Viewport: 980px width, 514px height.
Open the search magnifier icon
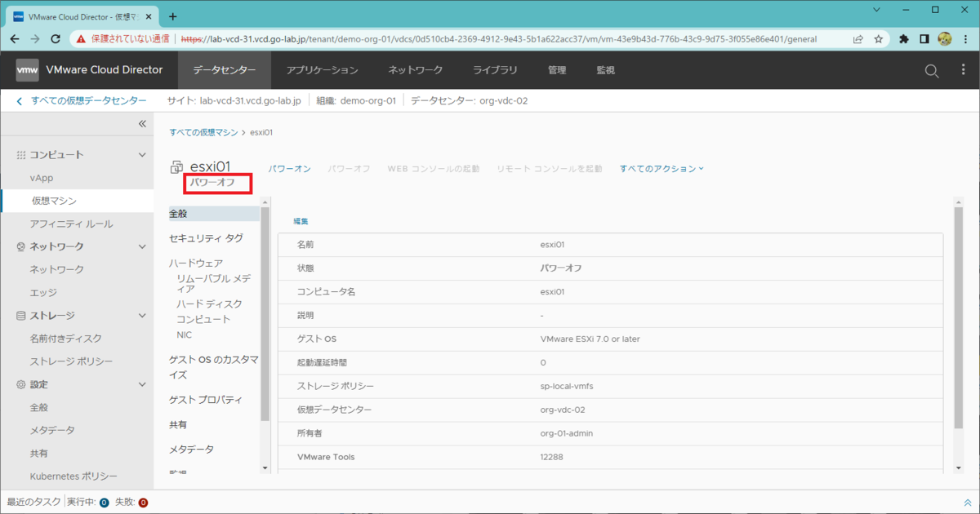[x=932, y=71]
